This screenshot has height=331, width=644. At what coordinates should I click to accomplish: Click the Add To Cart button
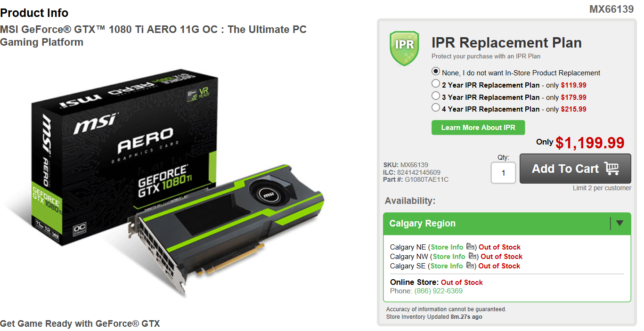click(575, 169)
